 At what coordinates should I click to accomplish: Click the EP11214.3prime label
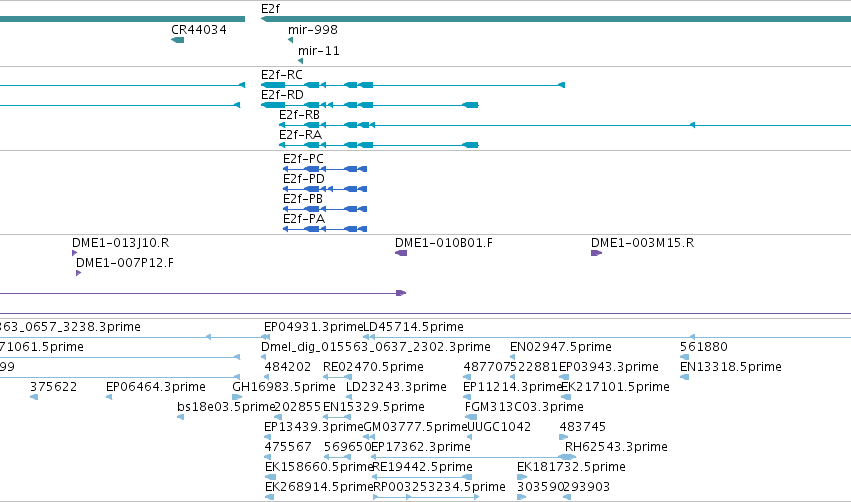pos(513,387)
